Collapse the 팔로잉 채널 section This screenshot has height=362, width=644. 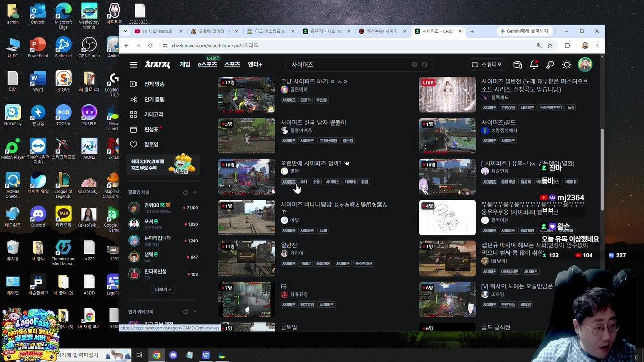pos(195,192)
